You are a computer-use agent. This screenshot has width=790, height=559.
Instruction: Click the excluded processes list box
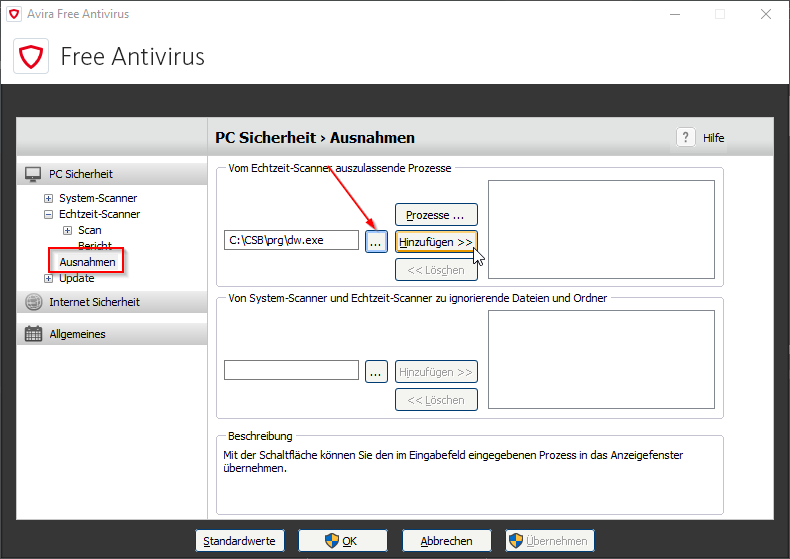(601, 229)
